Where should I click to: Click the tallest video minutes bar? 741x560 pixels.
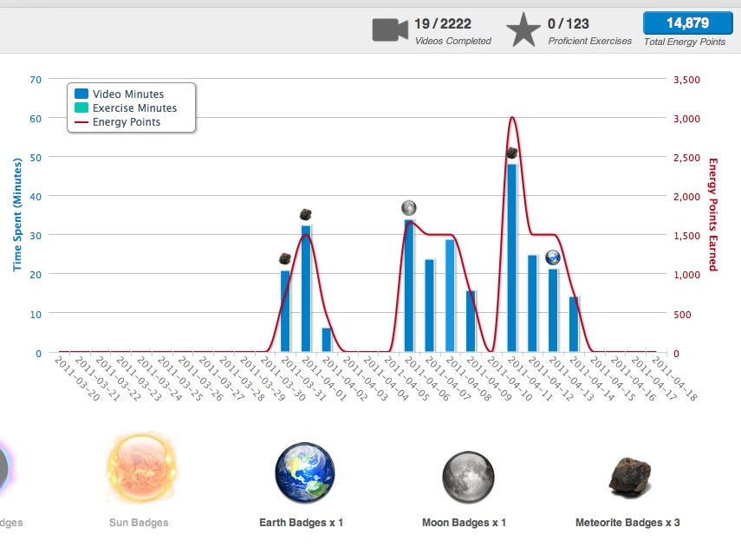(x=511, y=257)
